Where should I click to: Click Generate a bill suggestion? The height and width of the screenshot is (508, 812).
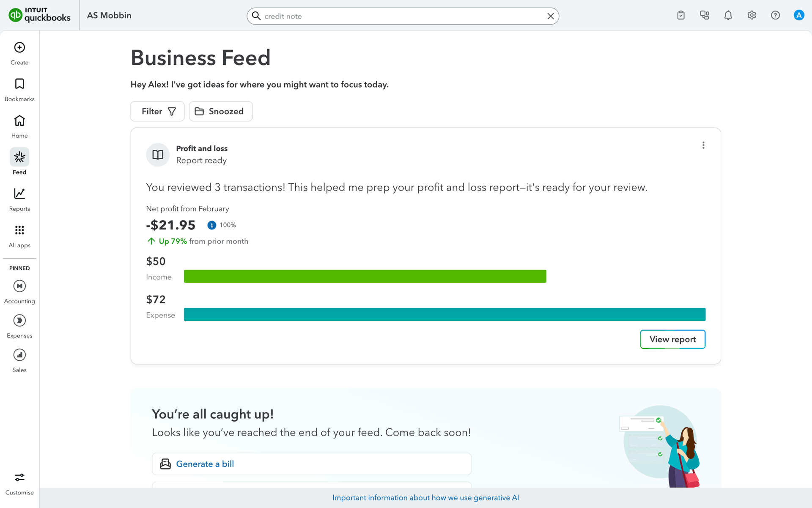[312, 464]
